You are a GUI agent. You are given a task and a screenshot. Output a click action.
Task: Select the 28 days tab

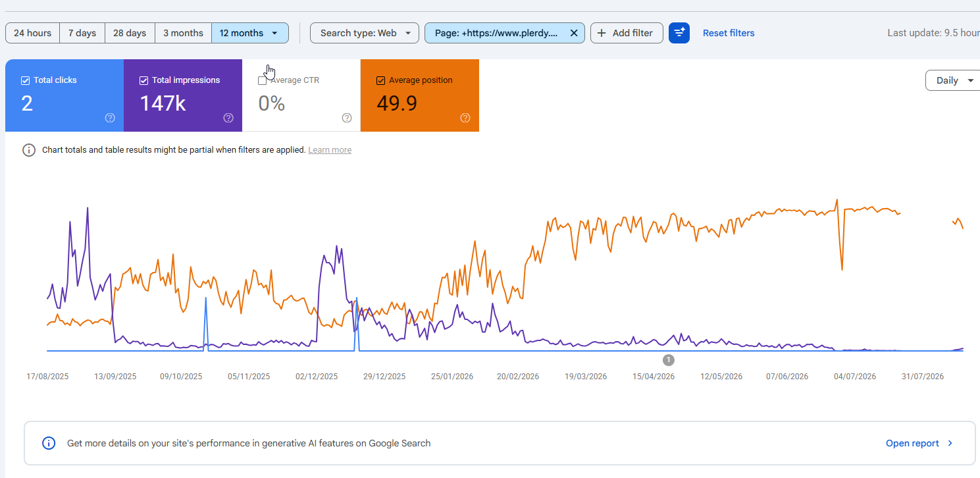[130, 33]
